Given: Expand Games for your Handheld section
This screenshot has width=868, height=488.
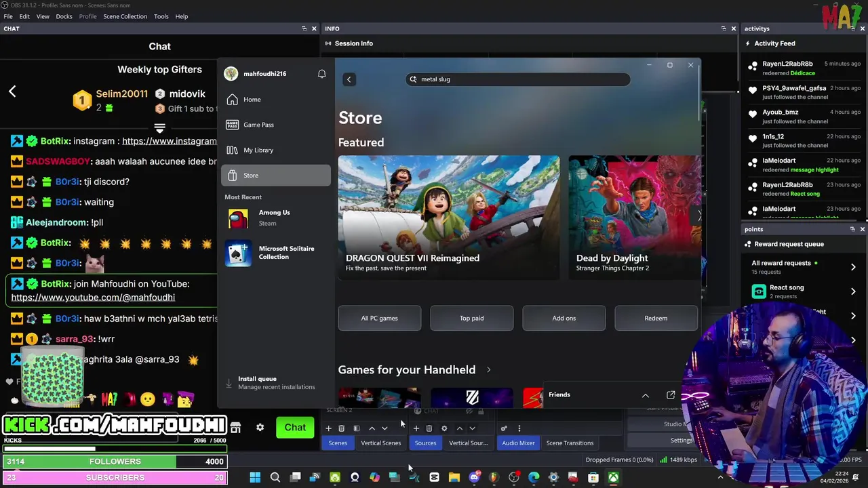Looking at the screenshot, I should [488, 370].
